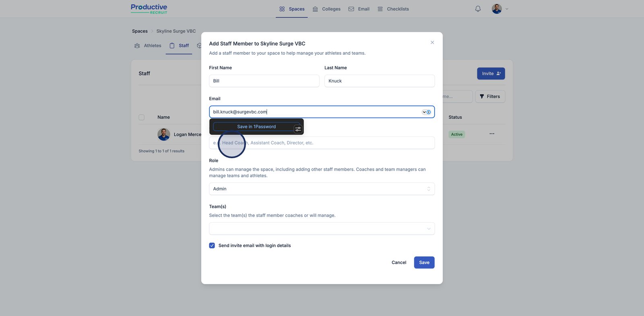
Task: Cancel adding the staff member
Action: coord(398,262)
